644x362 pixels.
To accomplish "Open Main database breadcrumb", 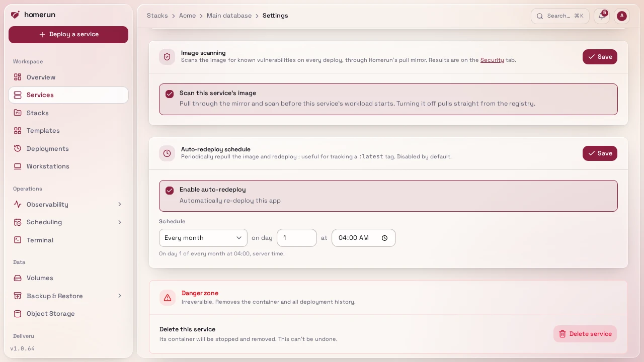I will tap(229, 16).
